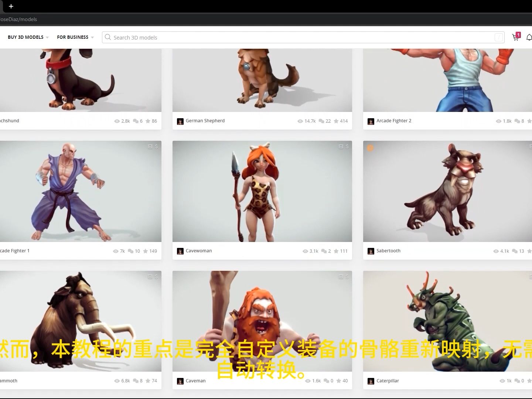Open the Dachshund model thumbnail
The height and width of the screenshot is (399, 532).
click(x=81, y=80)
